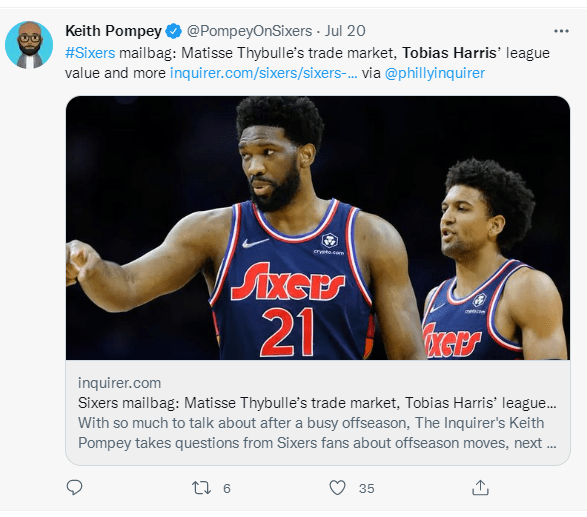Viewport: 587px width, 517px height.
Task: Open the three-dot more options menu
Action: point(561,31)
